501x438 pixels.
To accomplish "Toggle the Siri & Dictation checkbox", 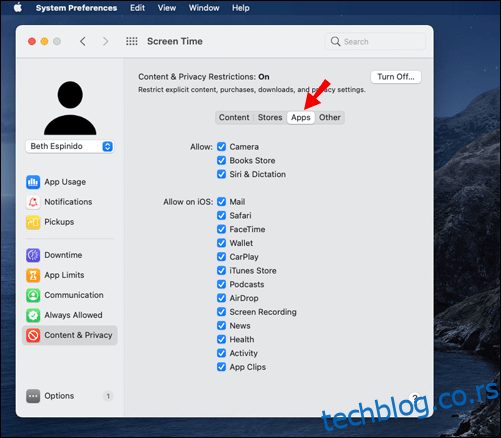I will coord(221,174).
